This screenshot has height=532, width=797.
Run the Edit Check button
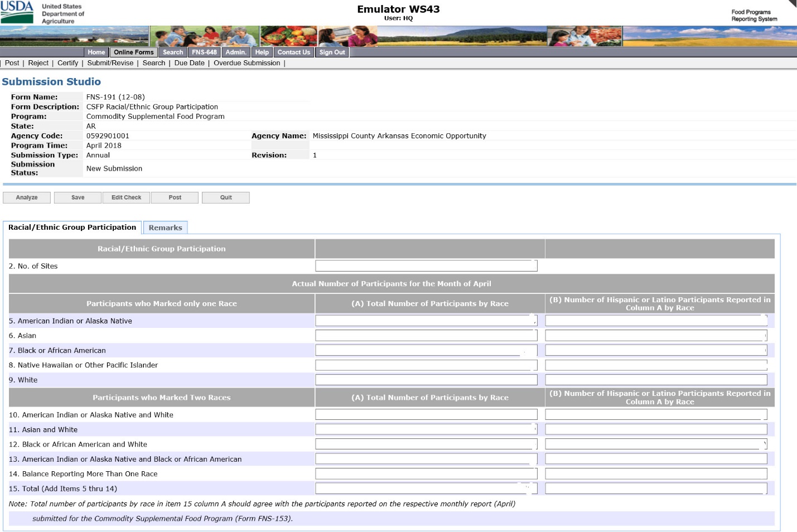pyautogui.click(x=127, y=197)
